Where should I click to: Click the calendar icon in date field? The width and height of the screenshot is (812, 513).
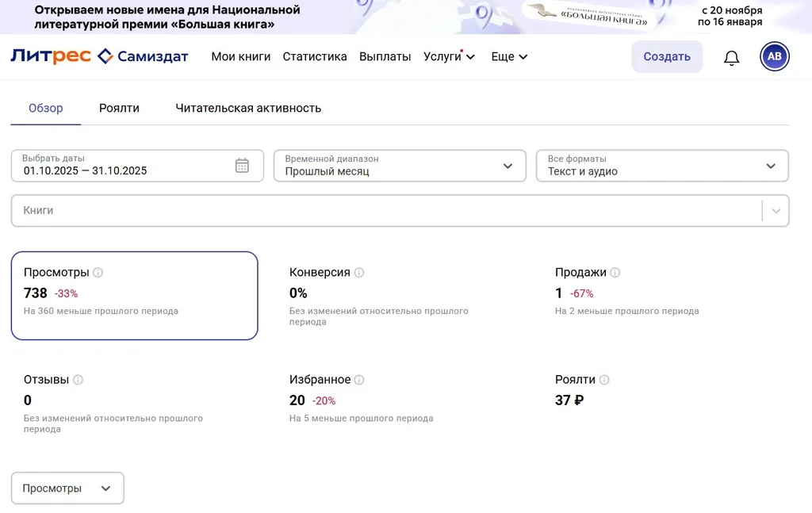click(x=242, y=166)
